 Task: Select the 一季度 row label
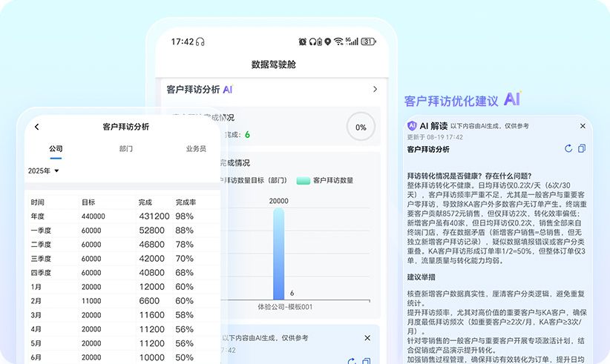click(41, 231)
